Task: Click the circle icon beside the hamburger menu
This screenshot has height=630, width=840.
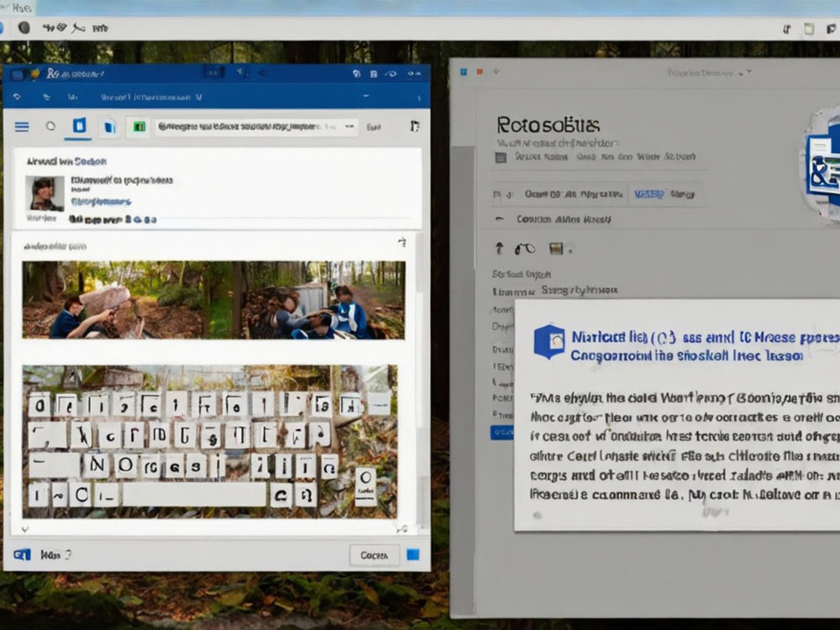Action: (50, 127)
